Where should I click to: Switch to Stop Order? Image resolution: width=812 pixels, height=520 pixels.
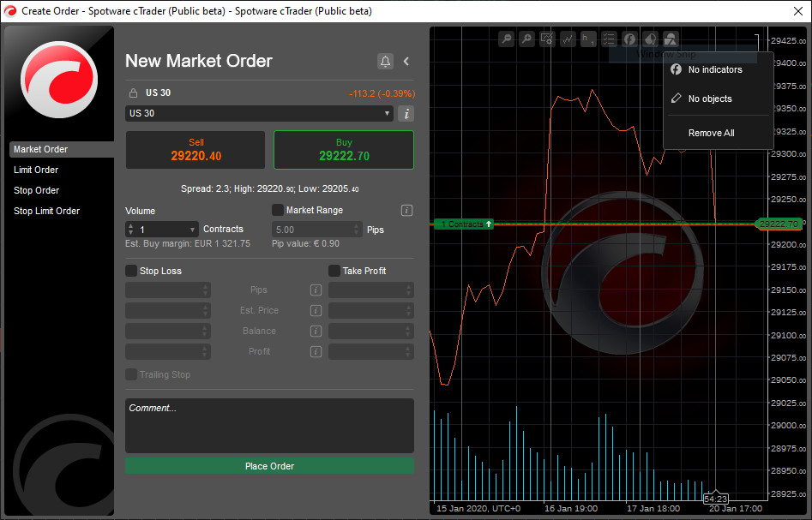[x=36, y=190]
